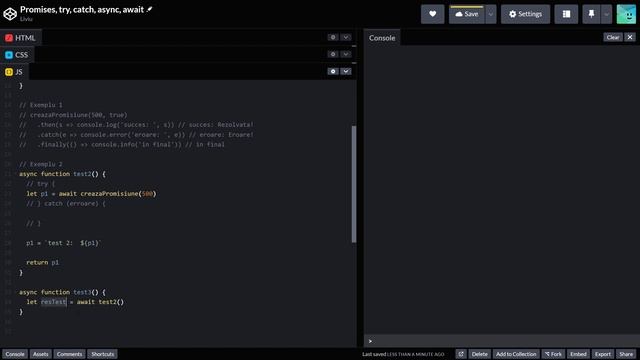640x360 pixels.
Task: Open CSS editor settings gear
Action: coord(333,54)
